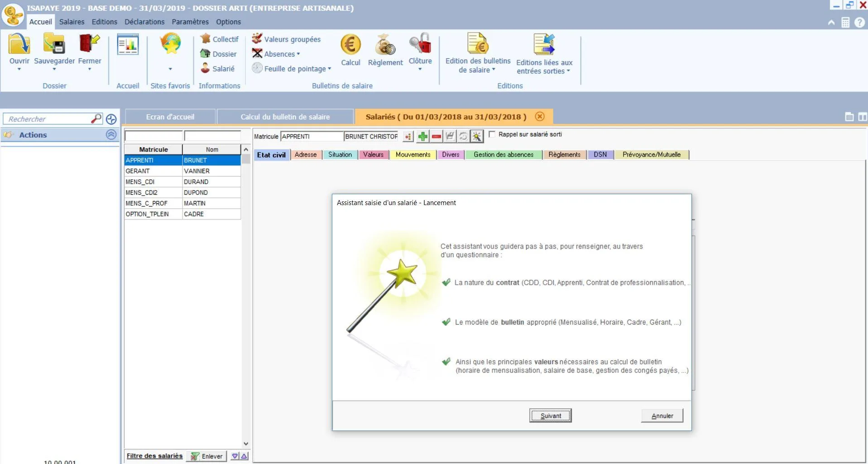The width and height of the screenshot is (868, 464).
Task: Click the search magnifier icon
Action: point(96,119)
